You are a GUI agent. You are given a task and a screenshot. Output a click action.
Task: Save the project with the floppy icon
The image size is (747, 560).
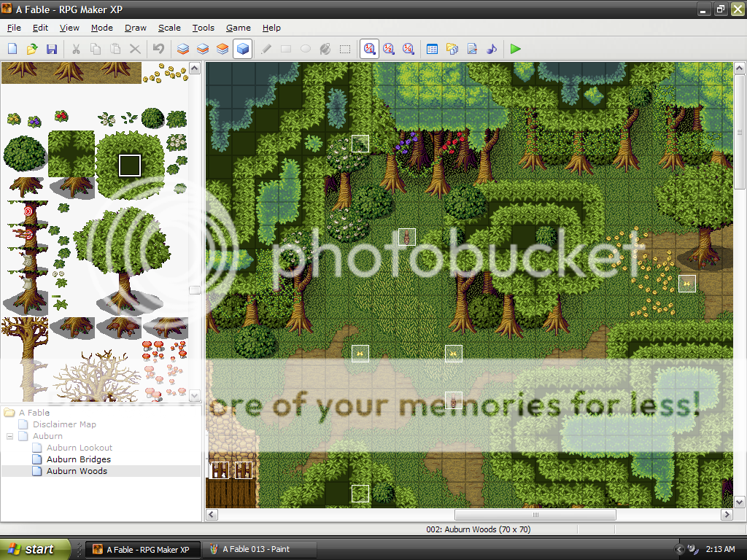(52, 49)
